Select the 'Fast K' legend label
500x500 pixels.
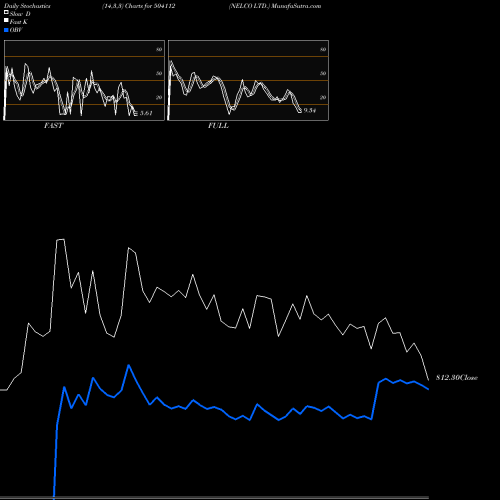19,22
